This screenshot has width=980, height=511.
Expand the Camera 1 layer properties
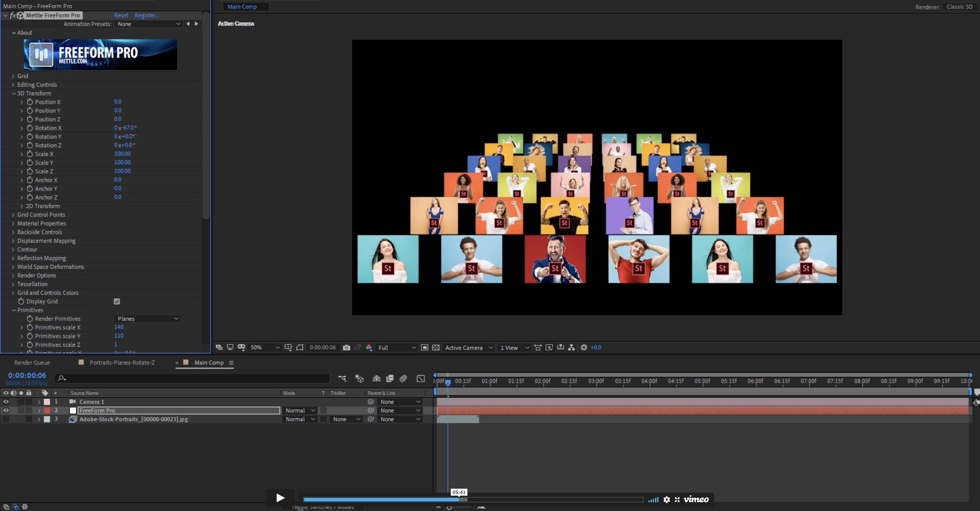tap(39, 402)
